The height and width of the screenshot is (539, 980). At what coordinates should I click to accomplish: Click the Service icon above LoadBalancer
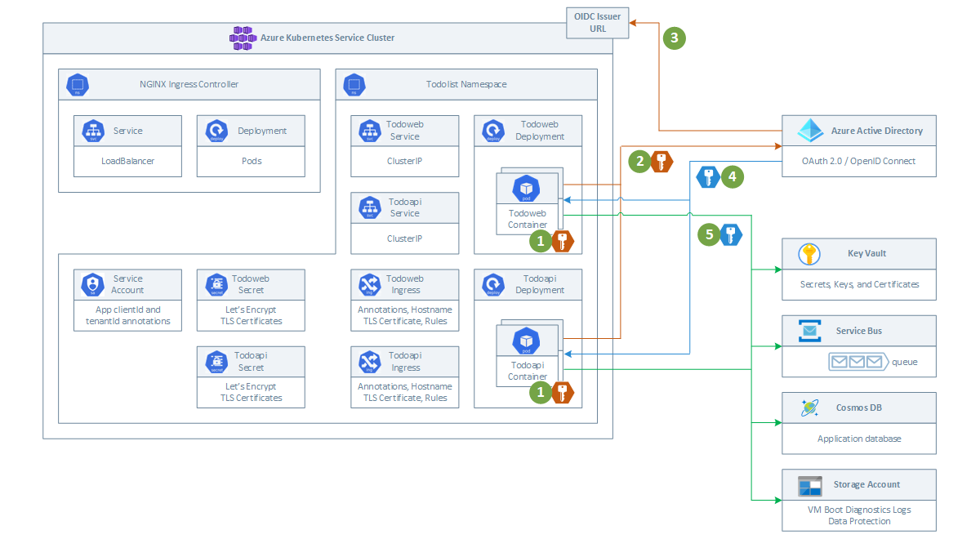coord(92,131)
